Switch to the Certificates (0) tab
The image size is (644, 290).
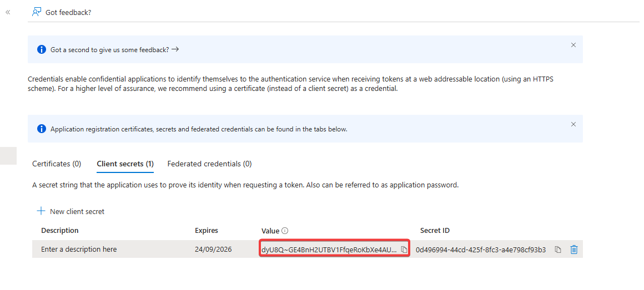pyautogui.click(x=57, y=164)
